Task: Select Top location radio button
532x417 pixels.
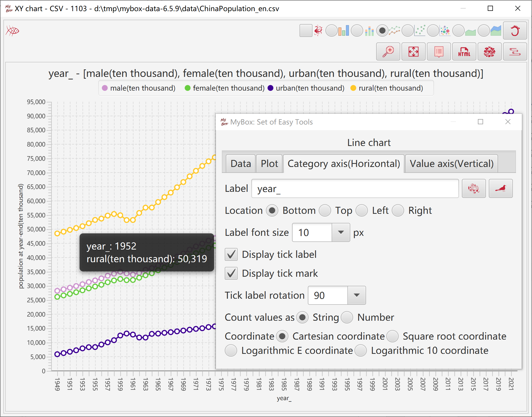Action: [x=325, y=210]
